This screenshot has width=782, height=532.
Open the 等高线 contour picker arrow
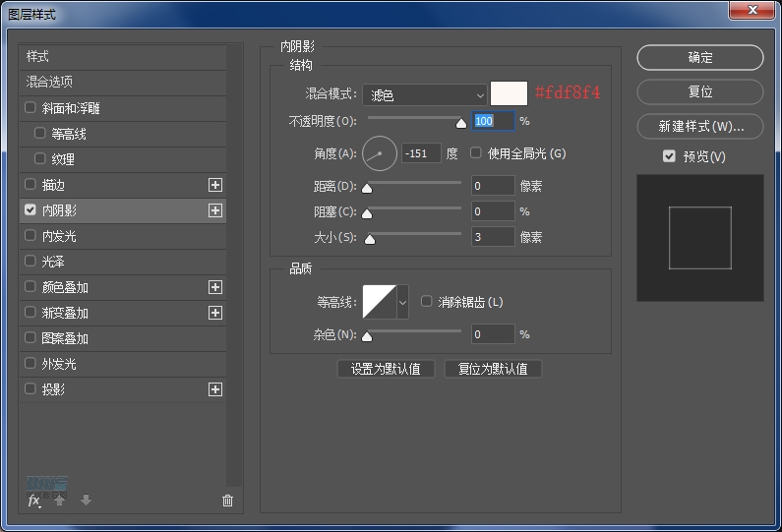pyautogui.click(x=402, y=302)
